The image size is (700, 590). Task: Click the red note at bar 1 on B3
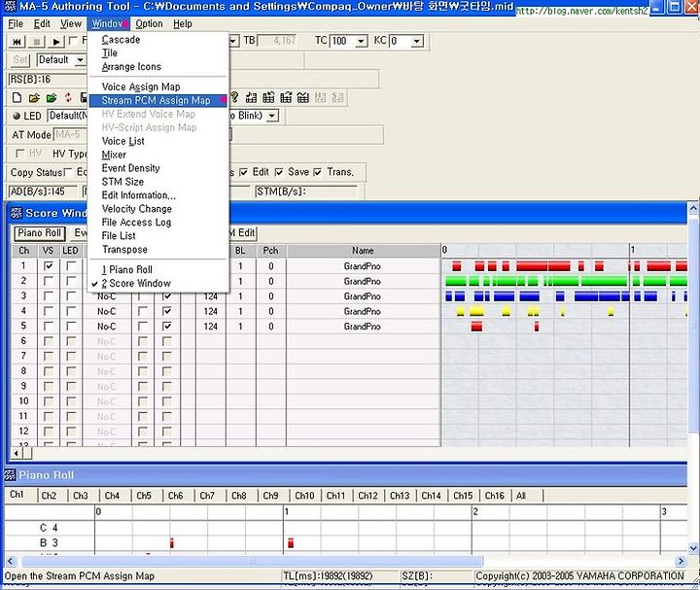pos(291,542)
